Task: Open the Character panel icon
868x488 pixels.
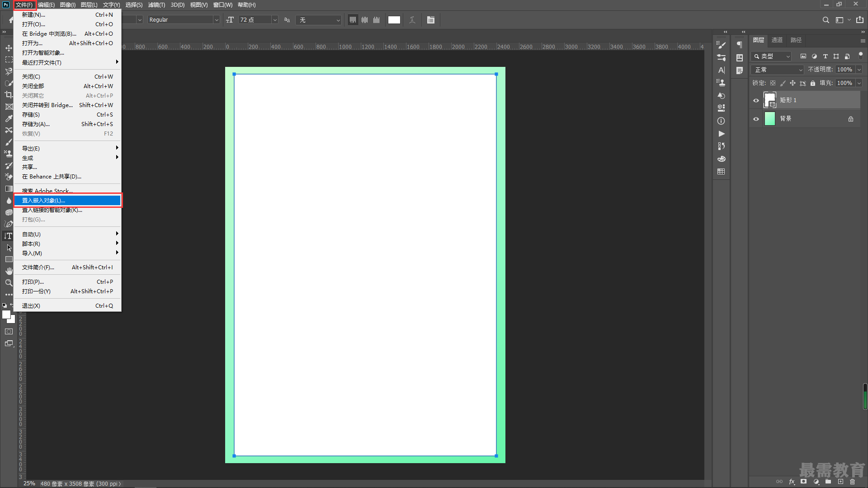Action: click(721, 70)
